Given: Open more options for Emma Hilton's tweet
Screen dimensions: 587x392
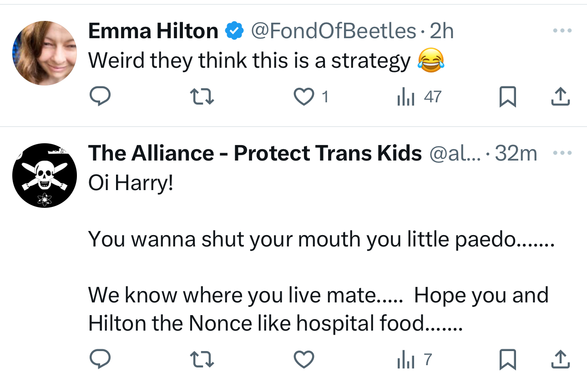Looking at the screenshot, I should 561,31.
